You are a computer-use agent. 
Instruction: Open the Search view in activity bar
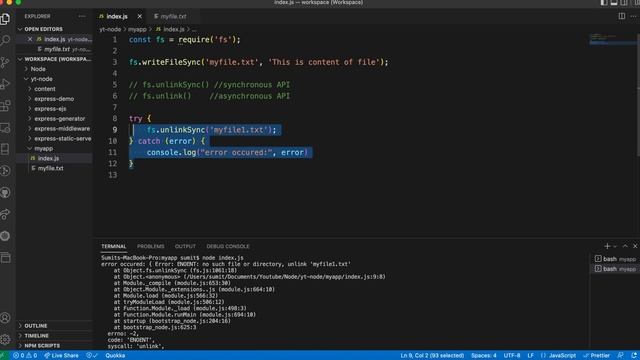5,40
